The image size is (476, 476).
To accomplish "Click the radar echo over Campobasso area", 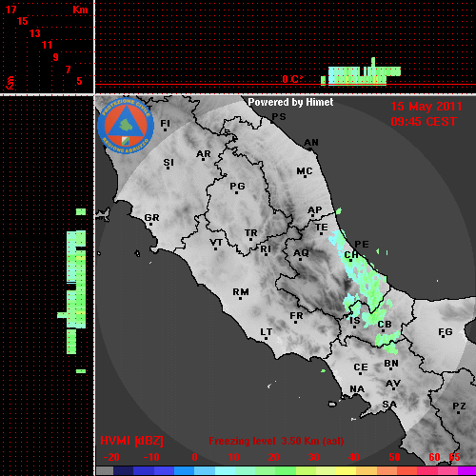I will coord(374,318).
